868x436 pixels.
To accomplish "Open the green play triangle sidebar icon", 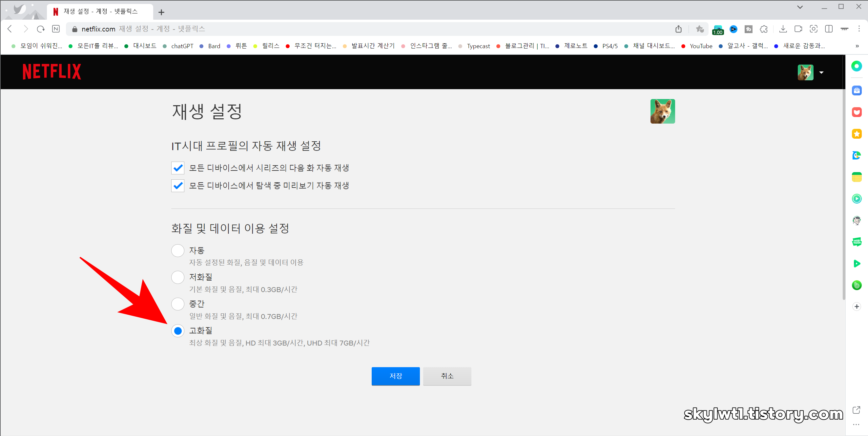I will click(857, 263).
